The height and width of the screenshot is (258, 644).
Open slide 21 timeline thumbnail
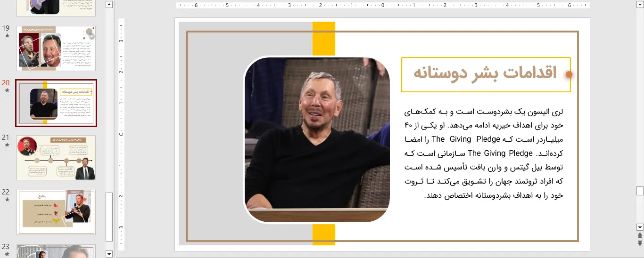click(56, 158)
